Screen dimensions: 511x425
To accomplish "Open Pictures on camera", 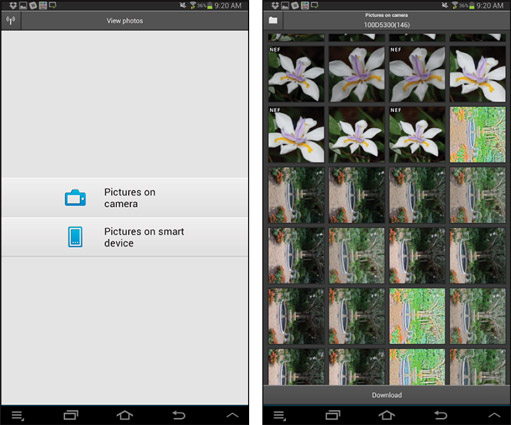I will coord(125,197).
